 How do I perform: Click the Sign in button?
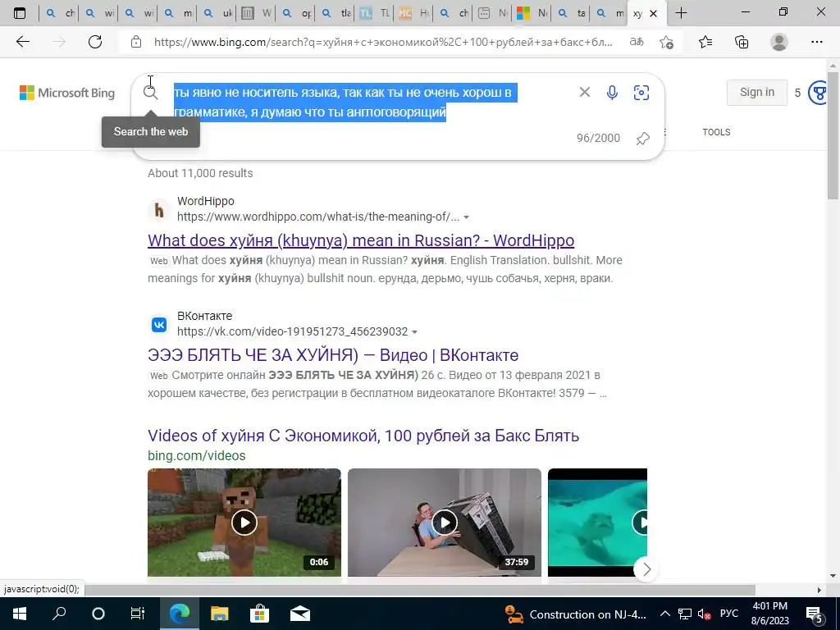(756, 92)
